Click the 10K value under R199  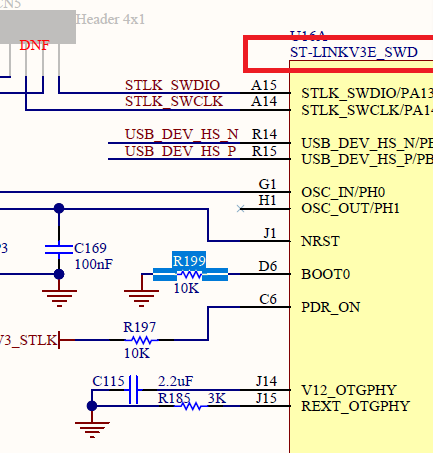pyautogui.click(x=186, y=288)
